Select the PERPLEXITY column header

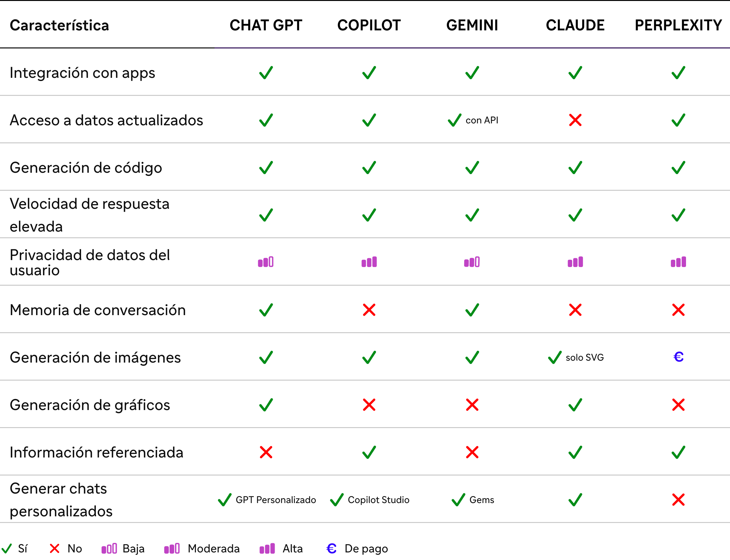click(678, 25)
